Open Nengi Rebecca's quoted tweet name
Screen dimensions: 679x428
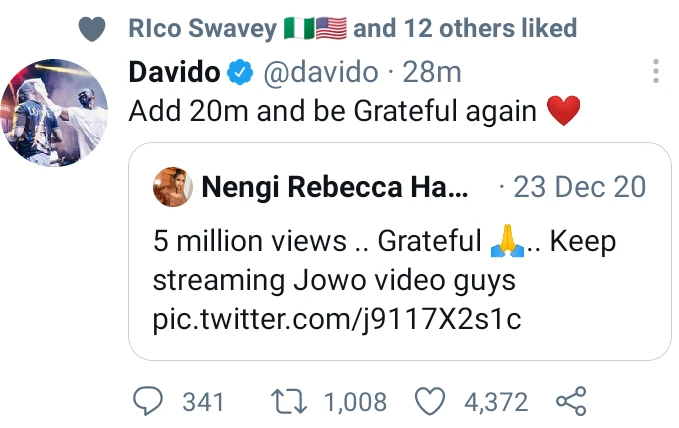[x=334, y=186]
